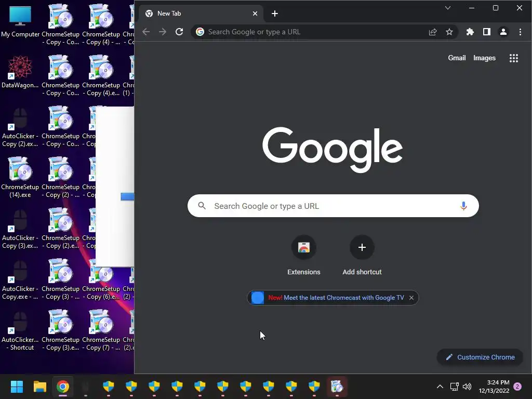Select the AutoClicker - Copy (3).exe shortcut
Viewport: 532px width, 399px height.
pos(20,229)
